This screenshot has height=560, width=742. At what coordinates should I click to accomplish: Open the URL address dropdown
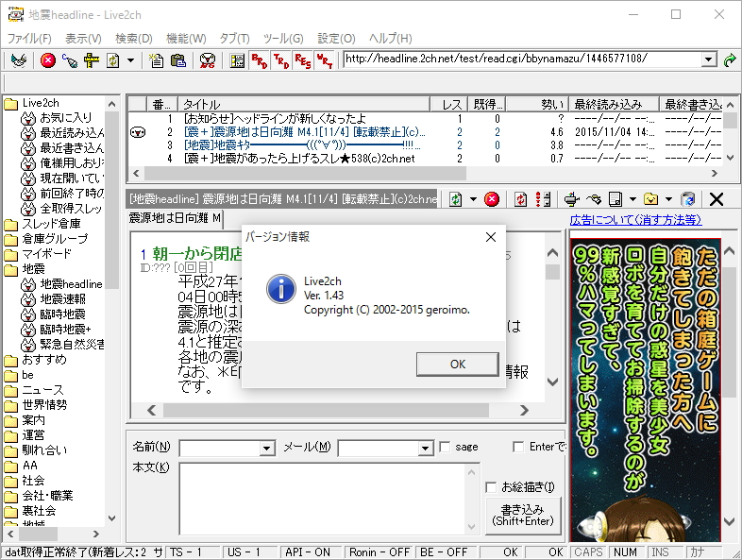[708, 59]
